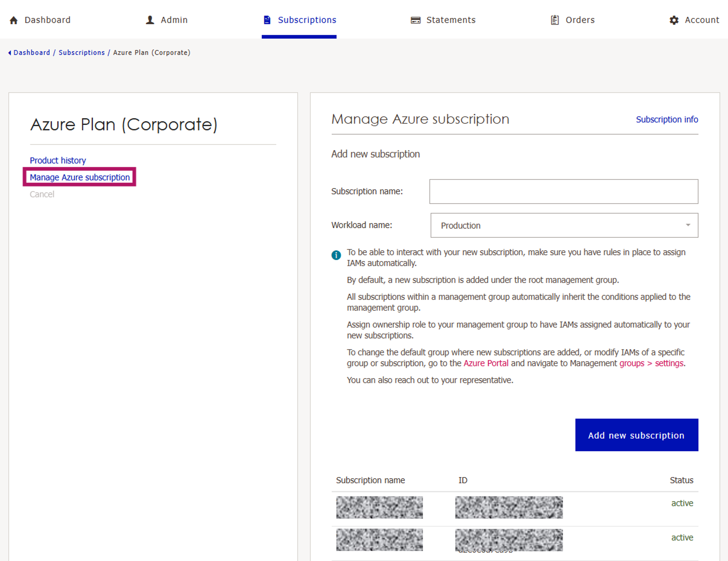Click the Admin person icon
The image size is (728, 561).
[x=150, y=20]
